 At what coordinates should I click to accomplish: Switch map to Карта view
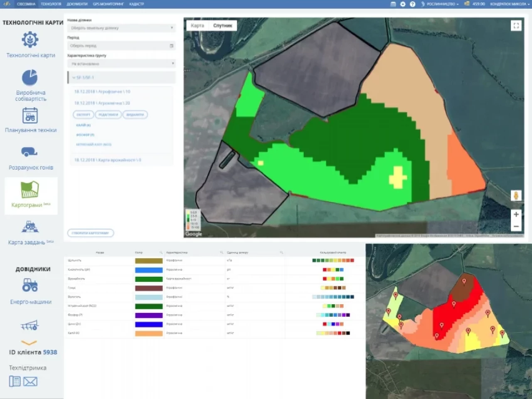click(x=197, y=26)
